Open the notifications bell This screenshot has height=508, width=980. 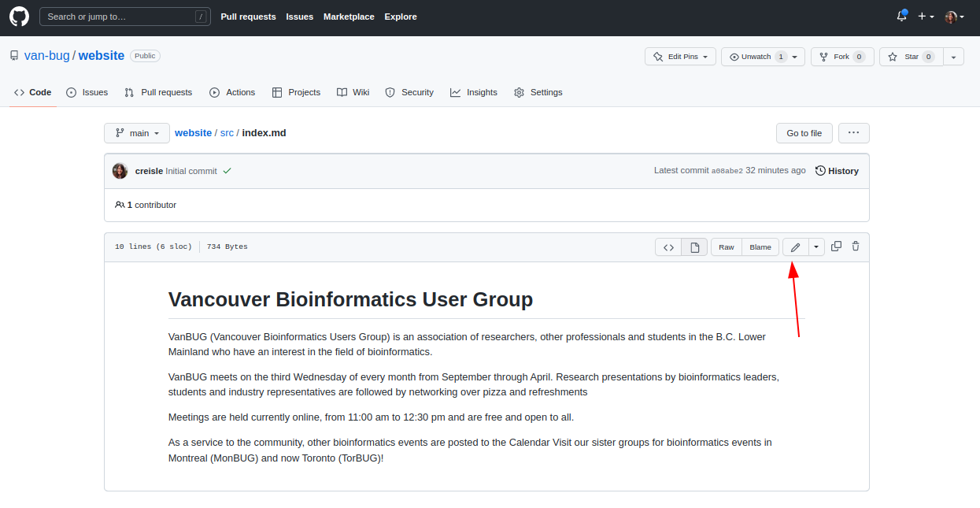[902, 17]
